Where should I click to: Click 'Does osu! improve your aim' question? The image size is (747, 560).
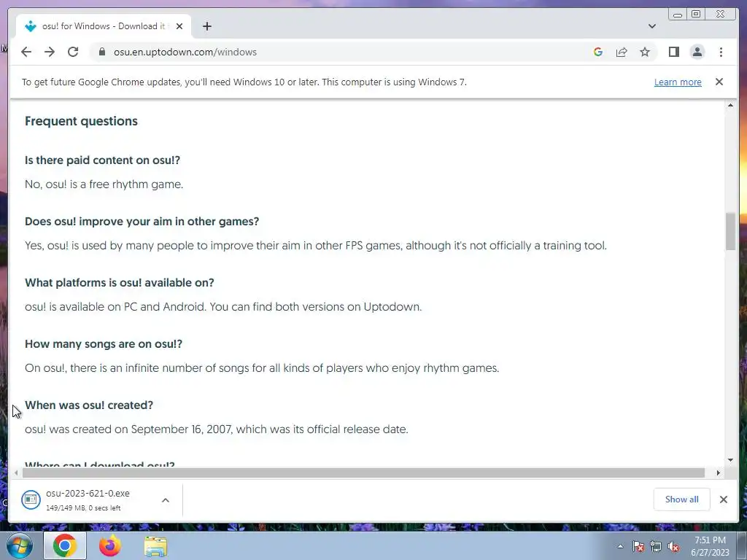(142, 222)
